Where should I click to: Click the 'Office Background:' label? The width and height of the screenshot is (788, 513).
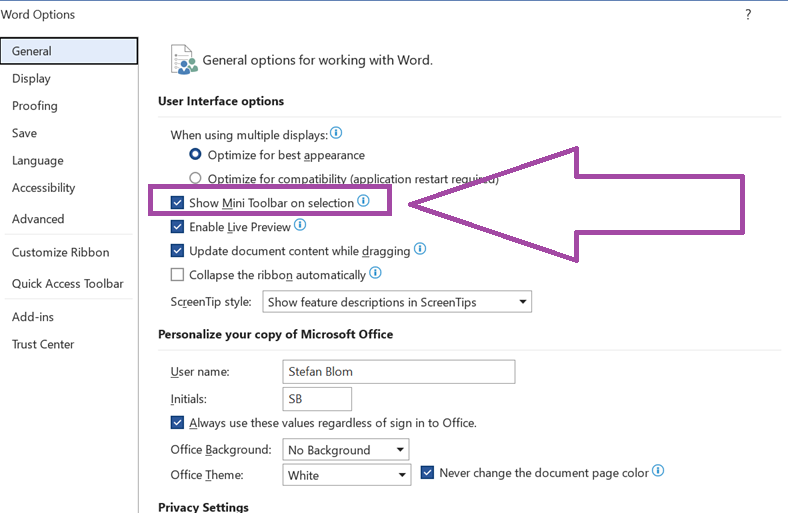point(221,450)
